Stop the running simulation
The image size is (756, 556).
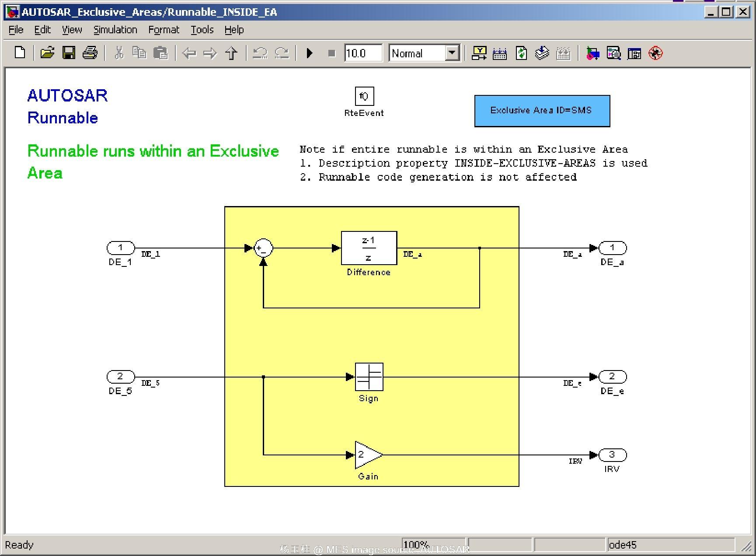point(331,53)
